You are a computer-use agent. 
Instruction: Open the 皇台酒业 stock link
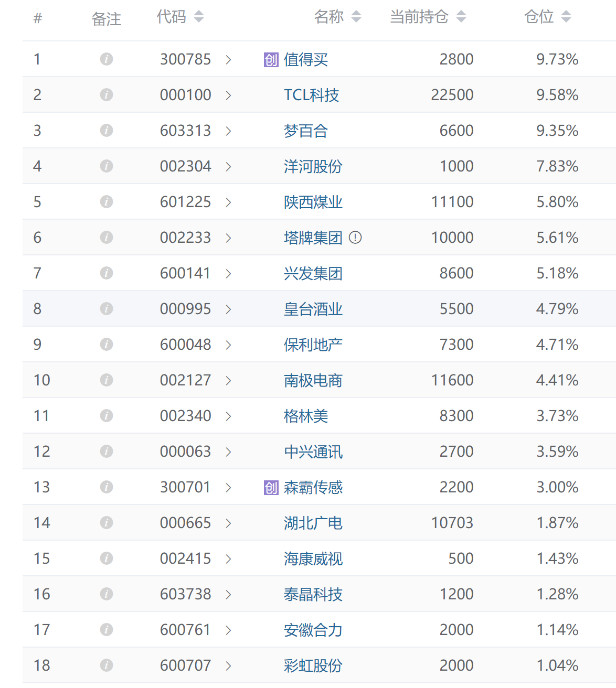coord(313,309)
